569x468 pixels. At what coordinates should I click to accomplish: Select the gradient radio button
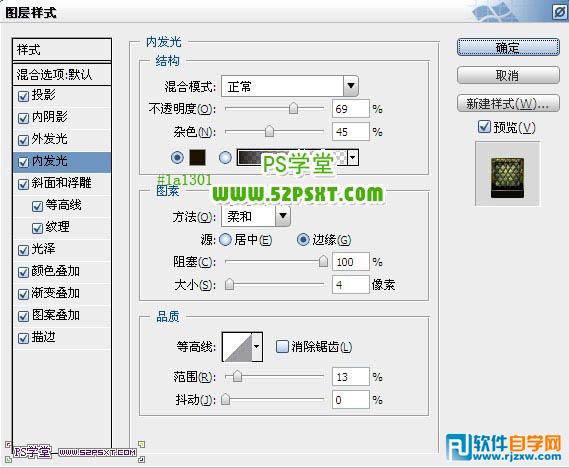click(x=225, y=157)
